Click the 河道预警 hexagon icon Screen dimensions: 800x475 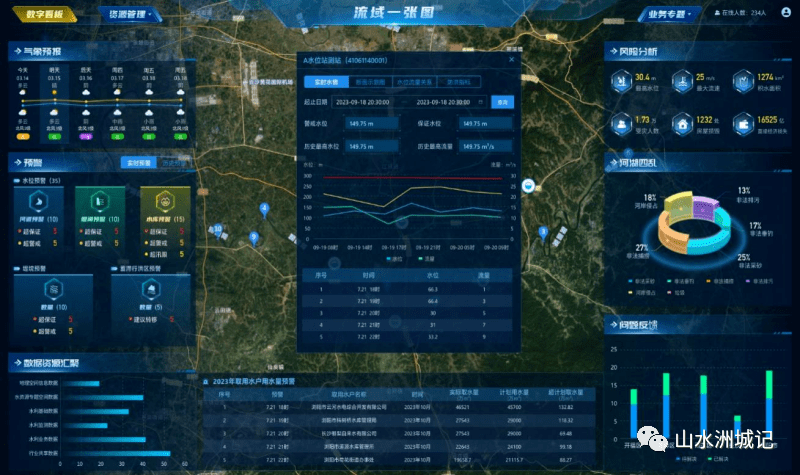click(x=39, y=202)
